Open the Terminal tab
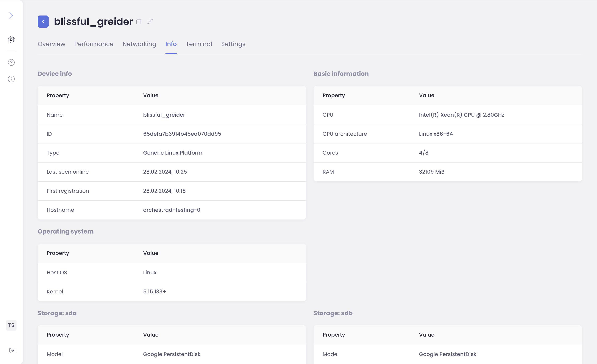The height and width of the screenshot is (364, 597). 199,44
